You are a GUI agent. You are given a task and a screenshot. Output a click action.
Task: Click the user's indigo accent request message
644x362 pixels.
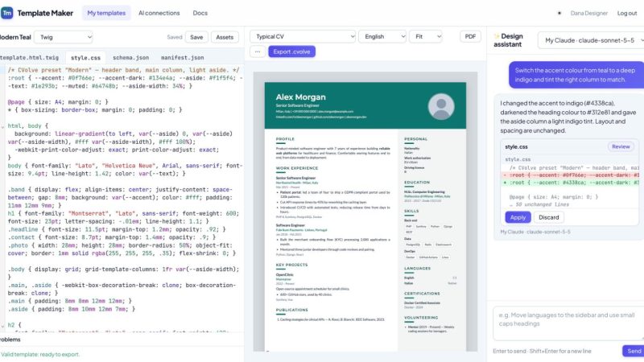tap(576, 75)
